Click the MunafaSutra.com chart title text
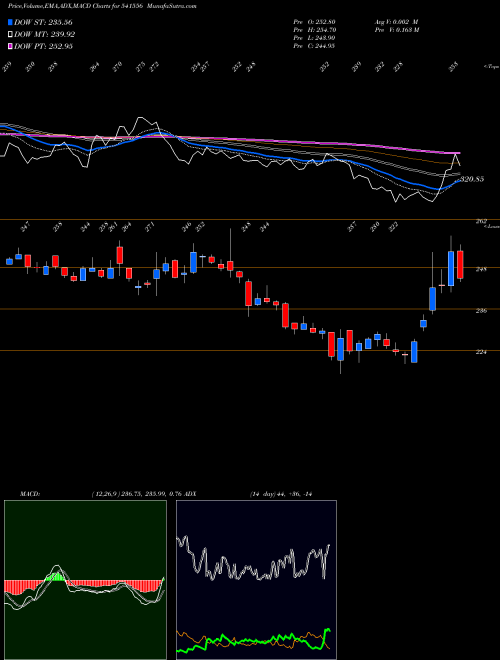The image size is (500, 660). click(174, 6)
